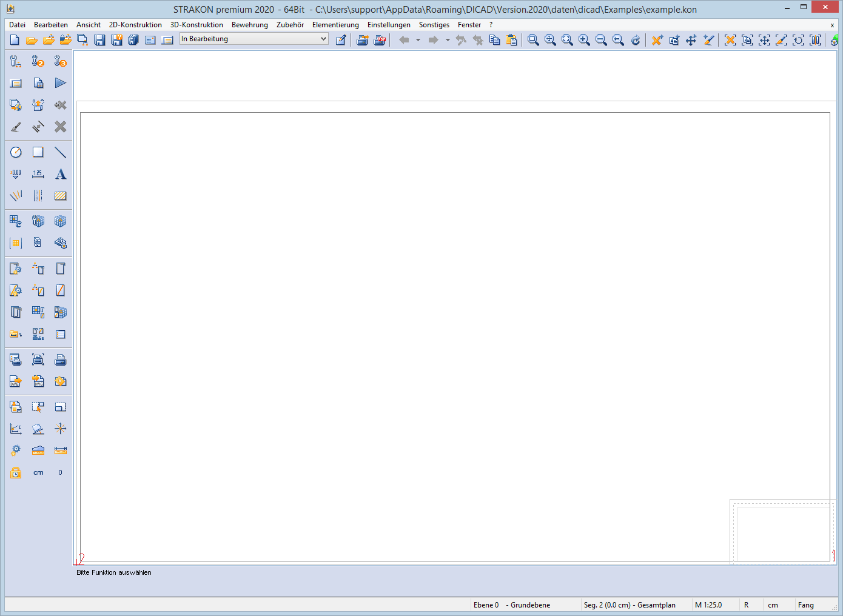Select the text 'A' tool
The width and height of the screenshot is (843, 616).
(x=60, y=174)
